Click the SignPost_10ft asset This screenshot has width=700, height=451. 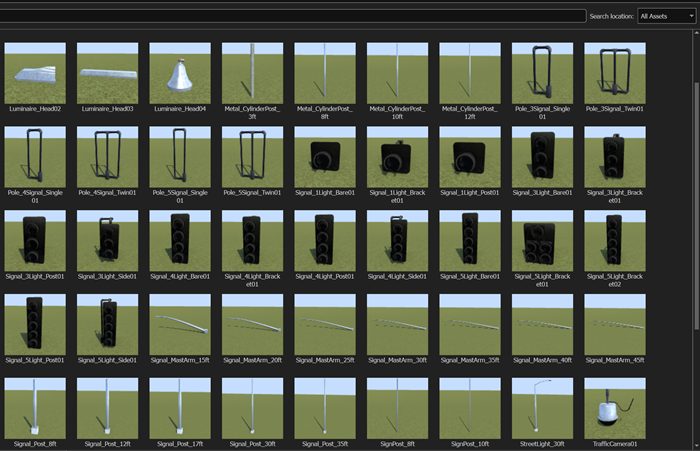tap(470, 409)
